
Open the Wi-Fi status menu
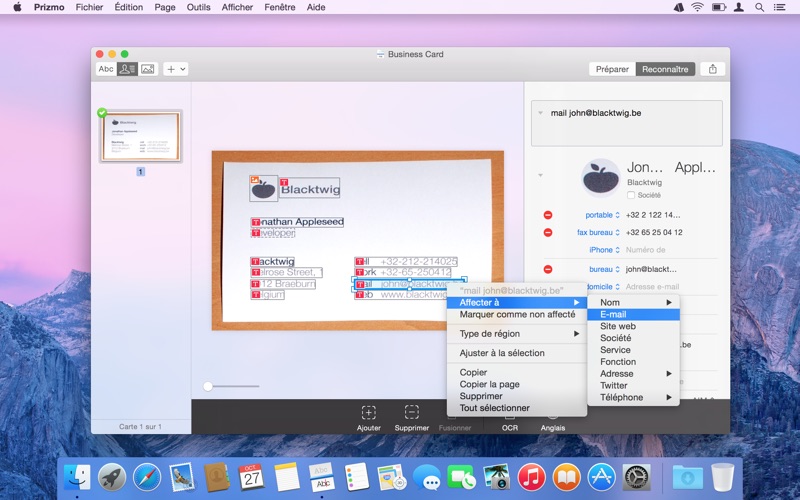click(697, 7)
